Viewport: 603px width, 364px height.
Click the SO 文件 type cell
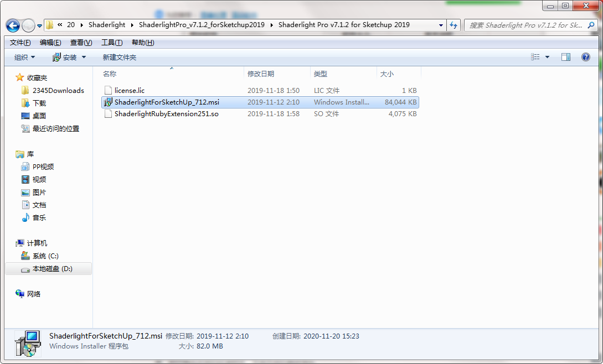click(x=326, y=114)
